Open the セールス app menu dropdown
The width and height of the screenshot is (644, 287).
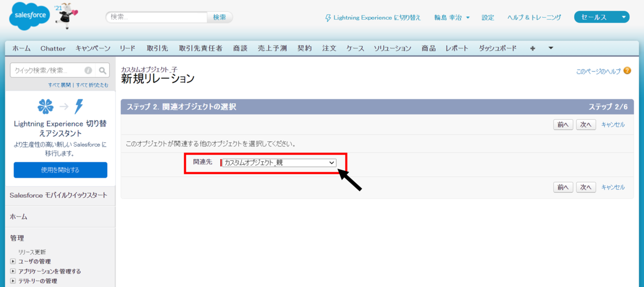tap(602, 17)
